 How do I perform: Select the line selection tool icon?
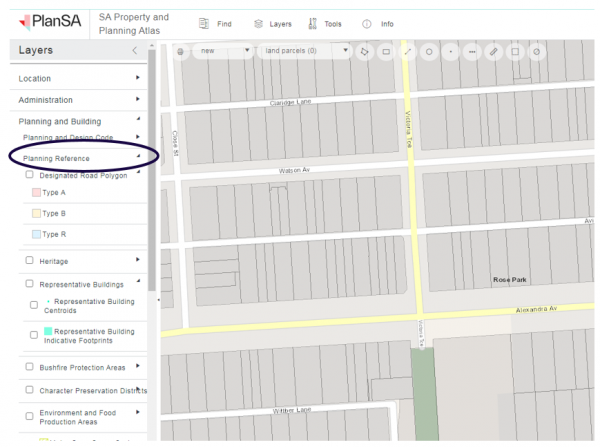pos(408,51)
